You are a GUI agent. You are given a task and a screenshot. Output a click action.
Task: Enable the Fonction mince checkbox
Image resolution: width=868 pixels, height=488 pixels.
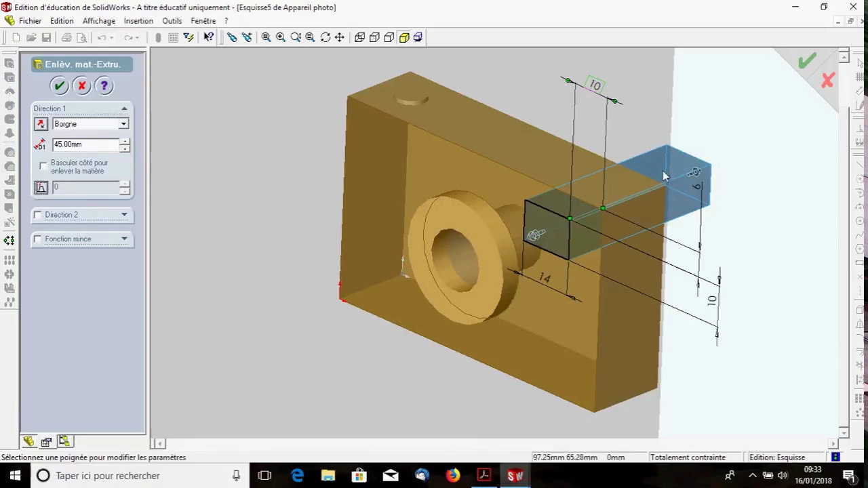click(x=38, y=239)
